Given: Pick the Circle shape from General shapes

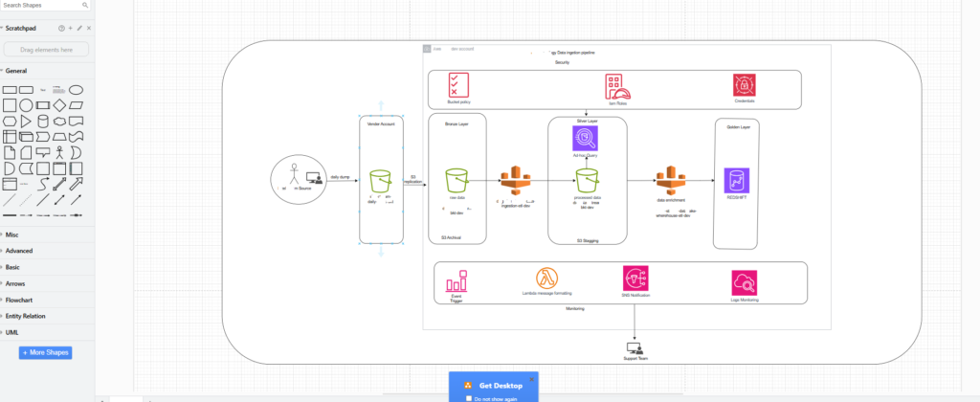Looking at the screenshot, I should [x=26, y=105].
